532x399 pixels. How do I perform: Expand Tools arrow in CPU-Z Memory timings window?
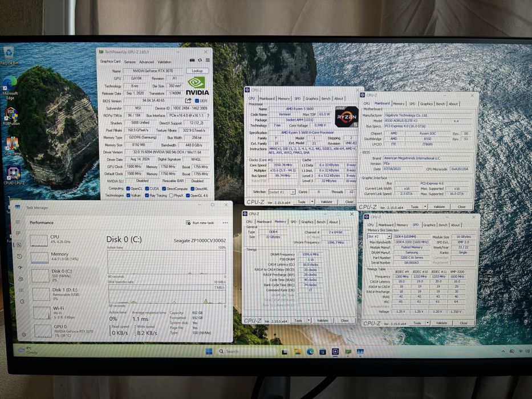pos(308,320)
